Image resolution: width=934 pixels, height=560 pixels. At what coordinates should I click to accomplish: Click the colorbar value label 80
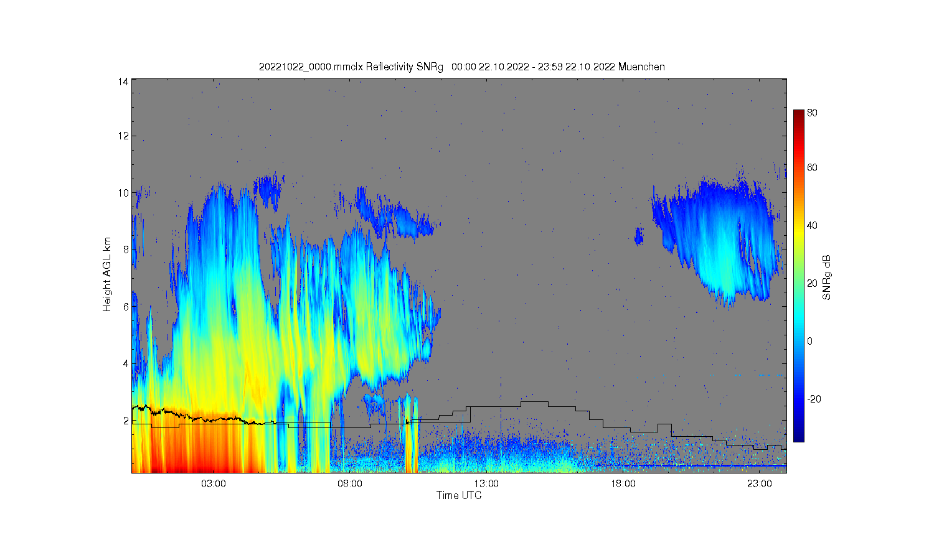point(812,113)
